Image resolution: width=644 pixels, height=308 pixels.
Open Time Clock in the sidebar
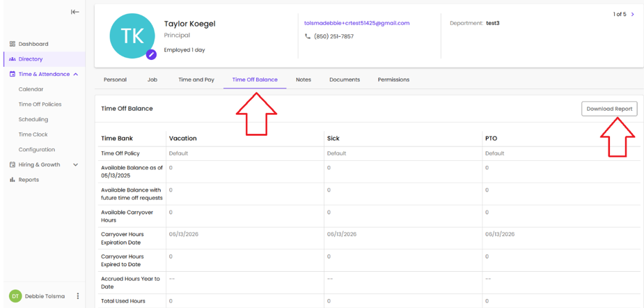click(33, 134)
